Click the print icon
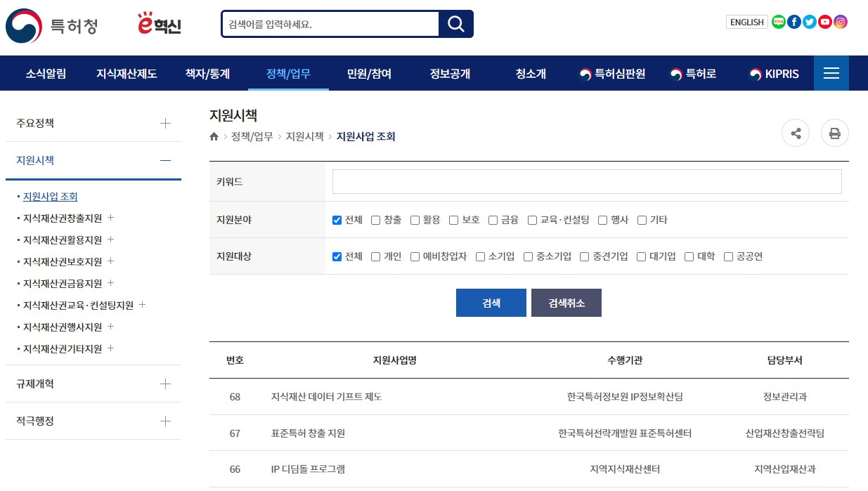Screen dimensions: 868x491 834,133
